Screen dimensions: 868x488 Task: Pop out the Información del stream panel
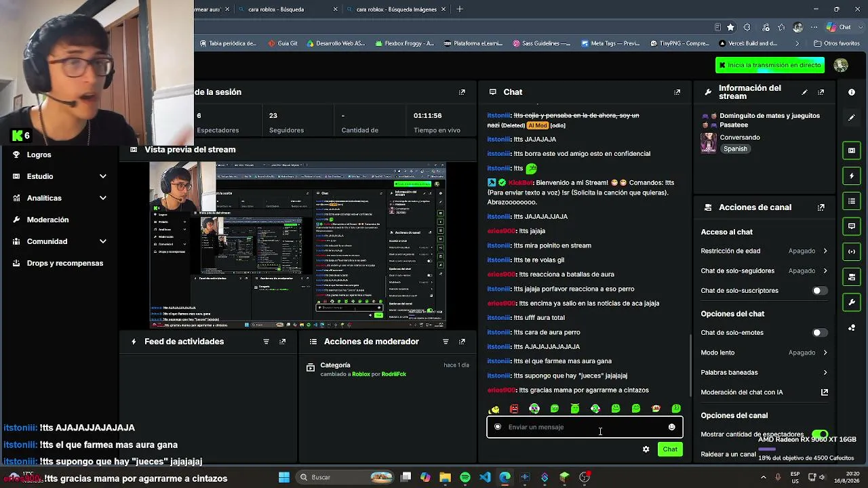pos(821,92)
